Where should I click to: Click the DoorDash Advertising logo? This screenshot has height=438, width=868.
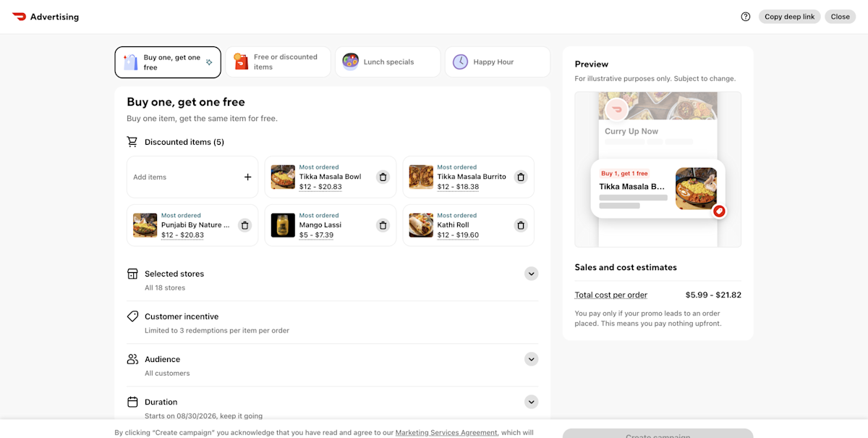tap(46, 17)
